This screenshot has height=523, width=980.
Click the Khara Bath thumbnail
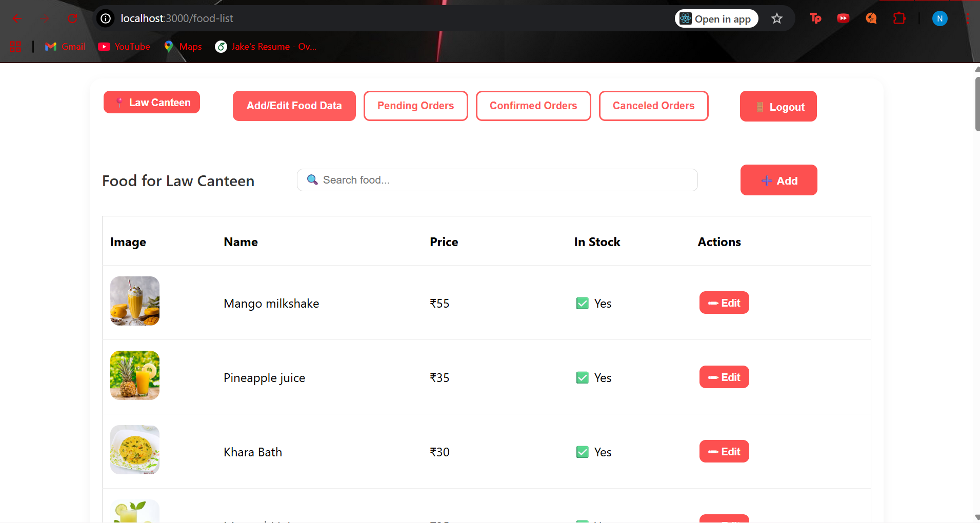coord(135,450)
